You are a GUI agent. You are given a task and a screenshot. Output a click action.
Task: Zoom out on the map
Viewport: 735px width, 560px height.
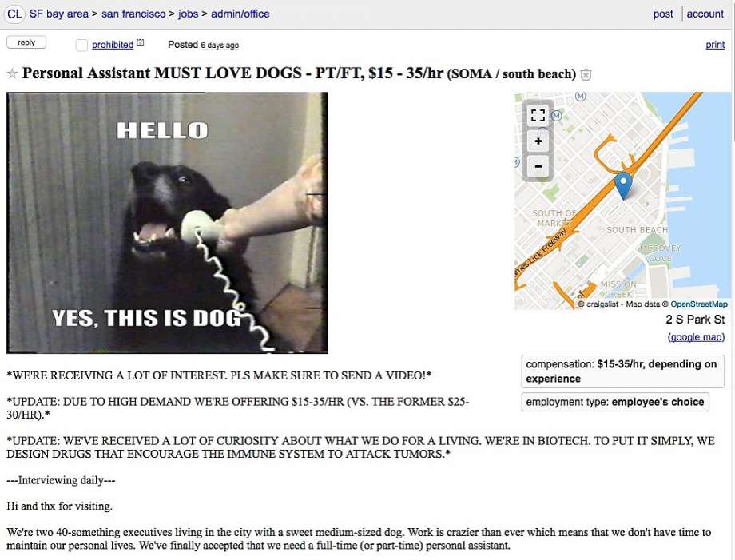(x=538, y=166)
